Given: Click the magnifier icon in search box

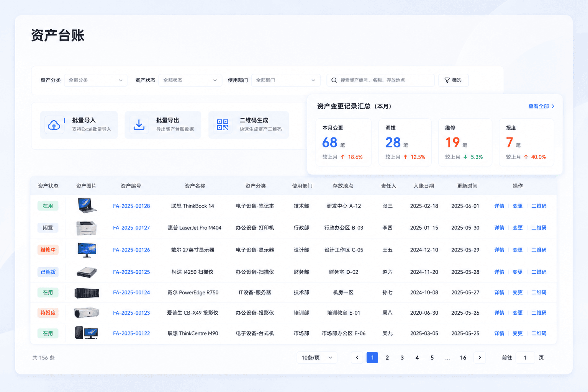Looking at the screenshot, I should tap(334, 80).
